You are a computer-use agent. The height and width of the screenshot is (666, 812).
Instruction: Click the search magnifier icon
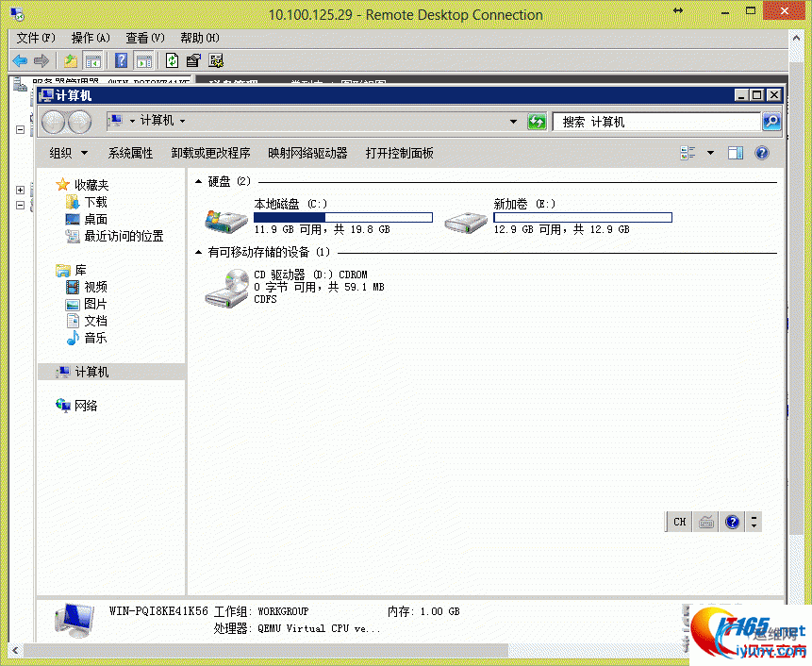pos(771,122)
